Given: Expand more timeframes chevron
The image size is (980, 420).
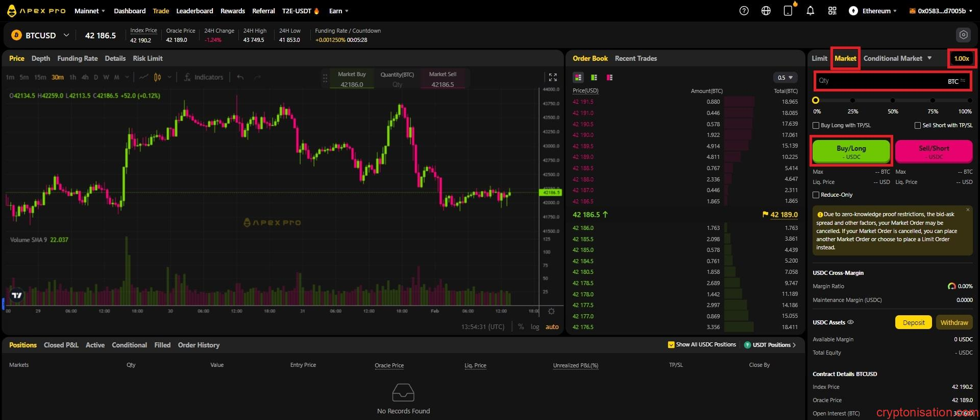Looking at the screenshot, I should click(127, 77).
